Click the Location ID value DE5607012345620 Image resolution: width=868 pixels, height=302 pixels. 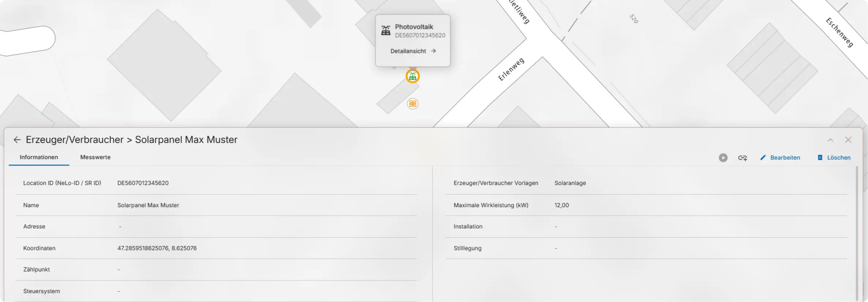143,183
